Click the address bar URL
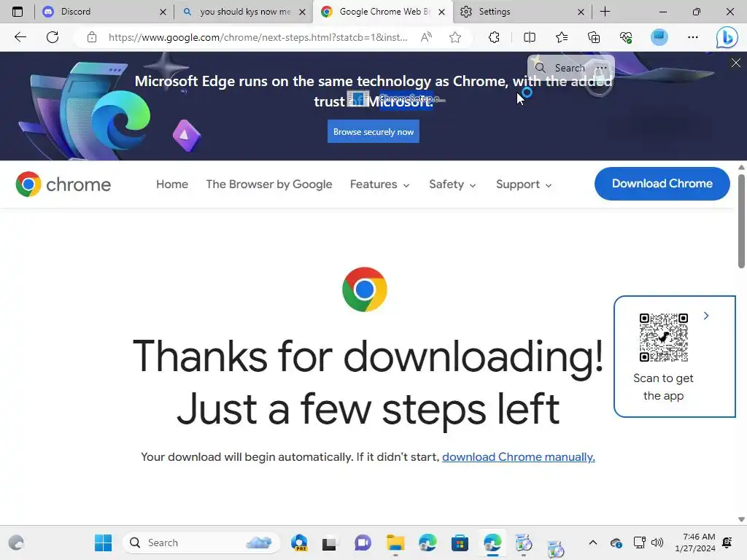This screenshot has width=747, height=560. pos(258,37)
